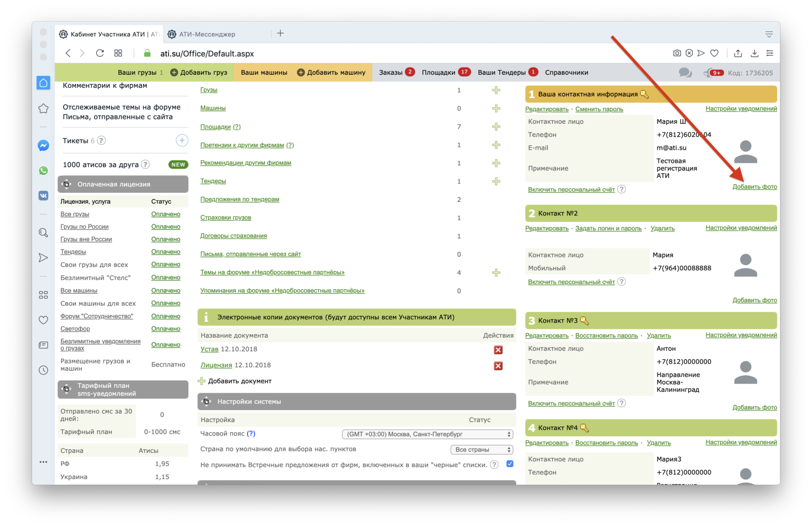Screen dimensions: 812x527
Task: Click Задать логин и пароль link
Action: [x=608, y=228]
